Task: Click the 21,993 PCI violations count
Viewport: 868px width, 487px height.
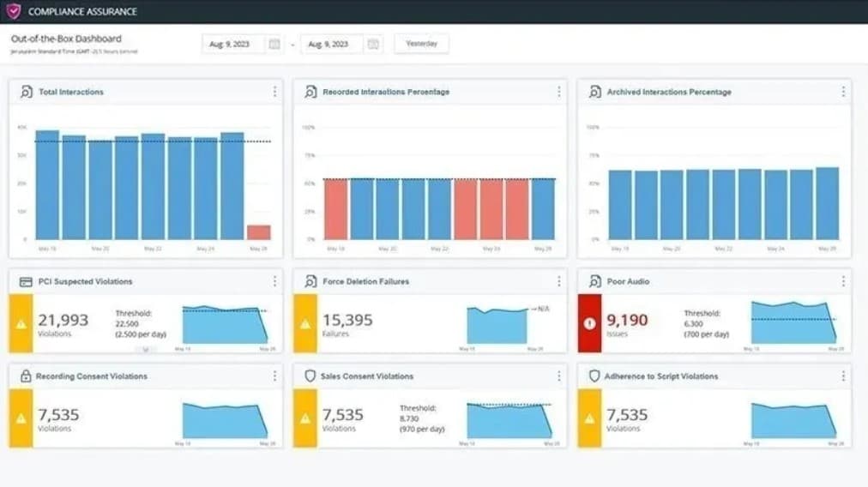Action: pos(63,320)
